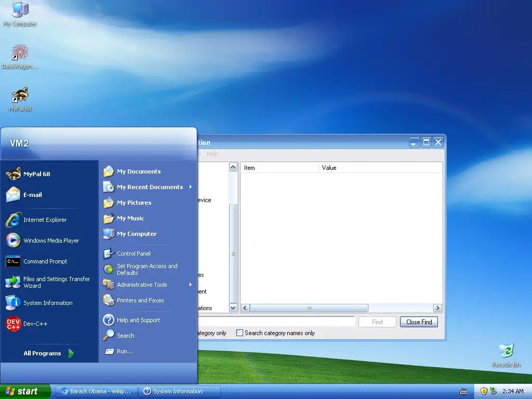Open the Run... dialog
The width and height of the screenshot is (532, 399).
point(148,351)
